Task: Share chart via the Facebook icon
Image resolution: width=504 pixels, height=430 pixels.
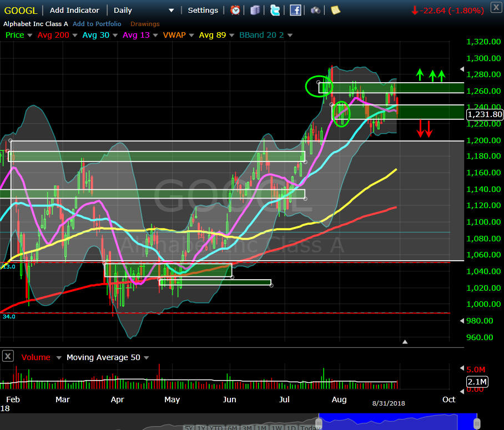Action: [x=295, y=10]
